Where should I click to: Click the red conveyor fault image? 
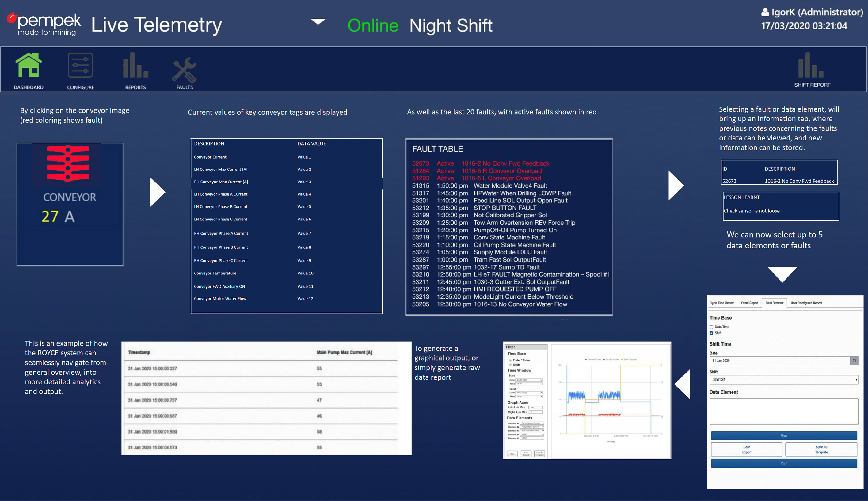[x=68, y=163]
